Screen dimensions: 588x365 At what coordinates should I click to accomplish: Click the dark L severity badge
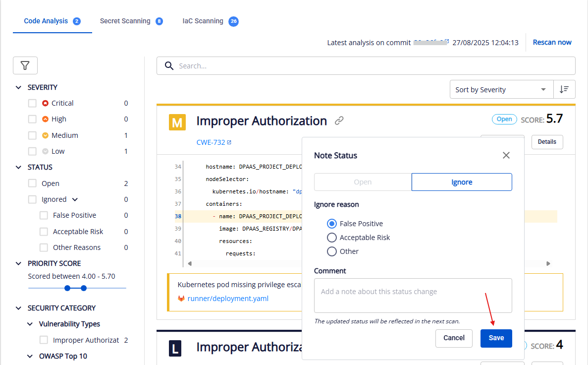pyautogui.click(x=175, y=348)
